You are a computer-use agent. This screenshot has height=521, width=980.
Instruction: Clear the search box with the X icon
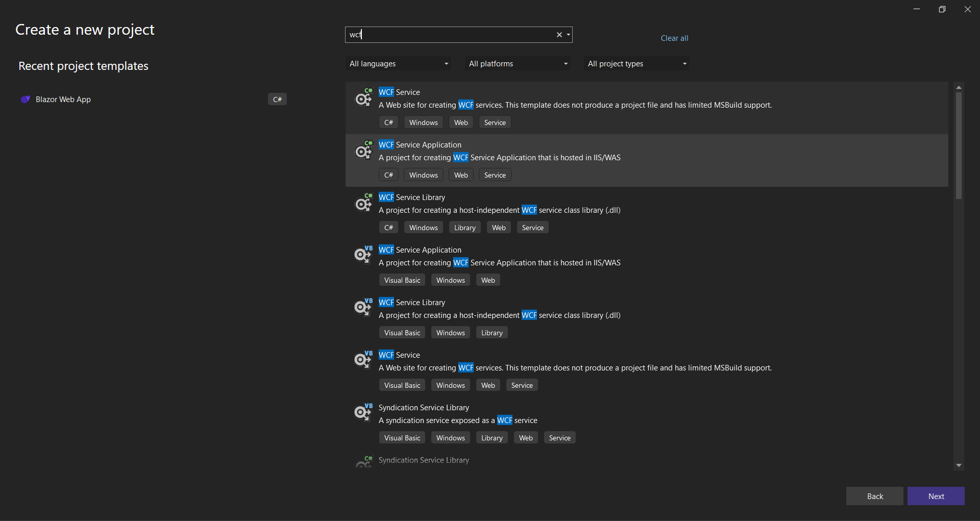[559, 35]
